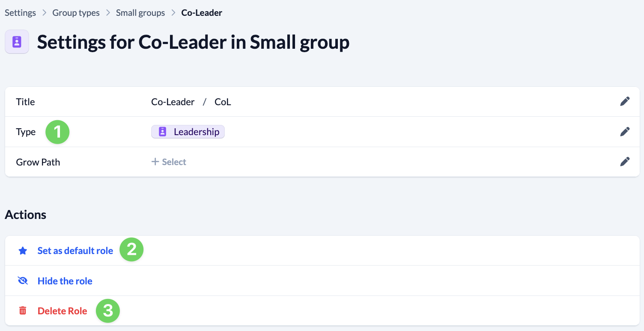The width and height of the screenshot is (644, 331).
Task: Toggle the role type by clicking Leadership badge
Action: point(188,132)
